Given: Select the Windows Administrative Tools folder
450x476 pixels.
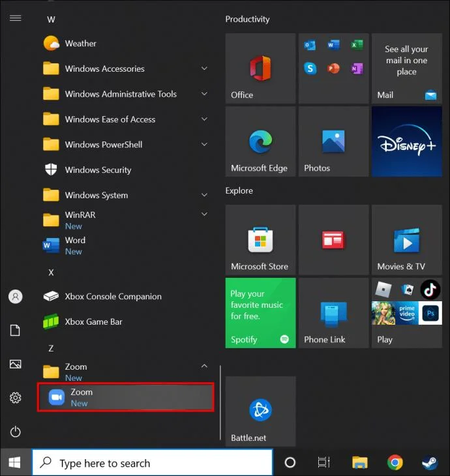Looking at the screenshot, I should (x=125, y=94).
